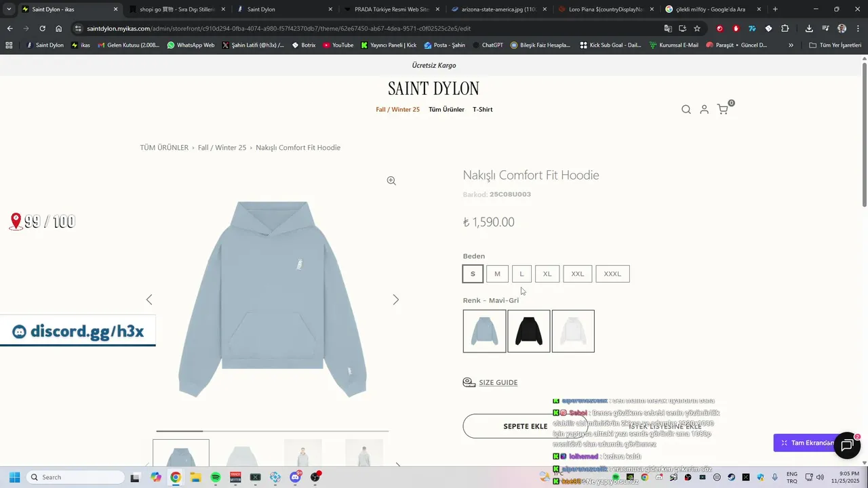Choose the Mavi-Gri blue hoodie color

click(484, 331)
